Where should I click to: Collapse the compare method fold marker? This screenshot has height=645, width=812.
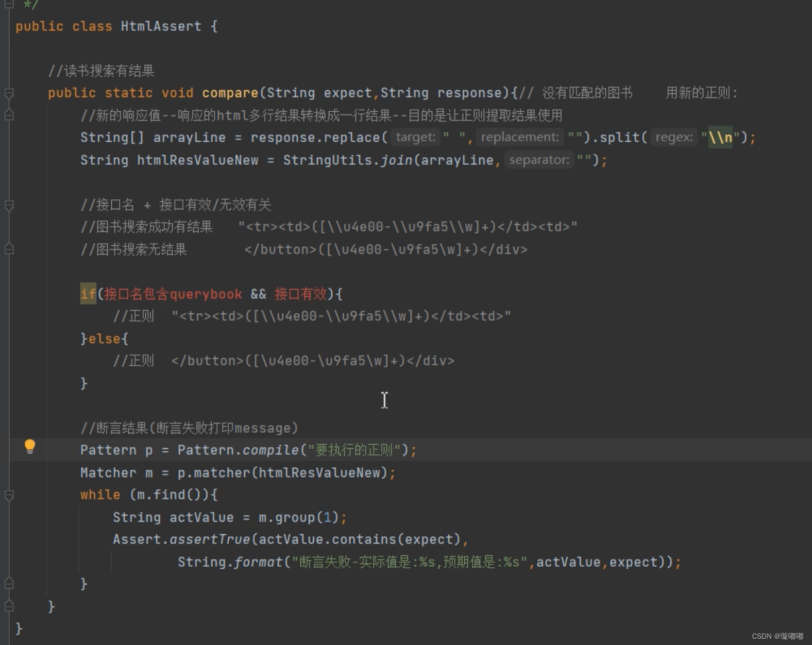point(9,93)
